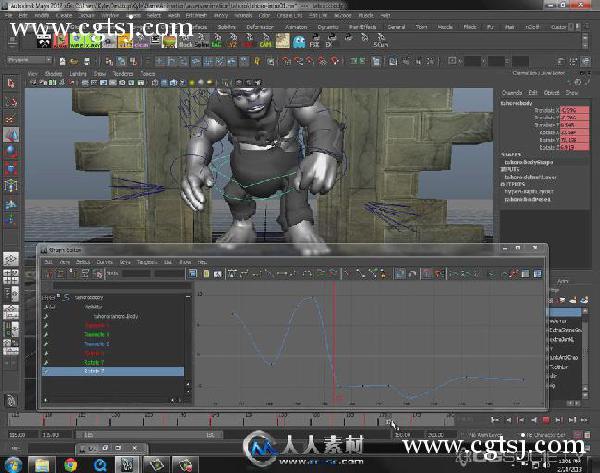Open the viewport Shading menu
Image resolution: width=600 pixels, height=473 pixels.
click(53, 73)
